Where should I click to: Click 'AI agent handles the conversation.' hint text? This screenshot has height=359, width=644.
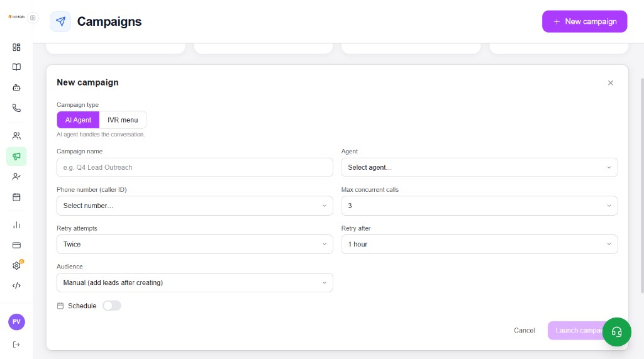pyautogui.click(x=101, y=135)
